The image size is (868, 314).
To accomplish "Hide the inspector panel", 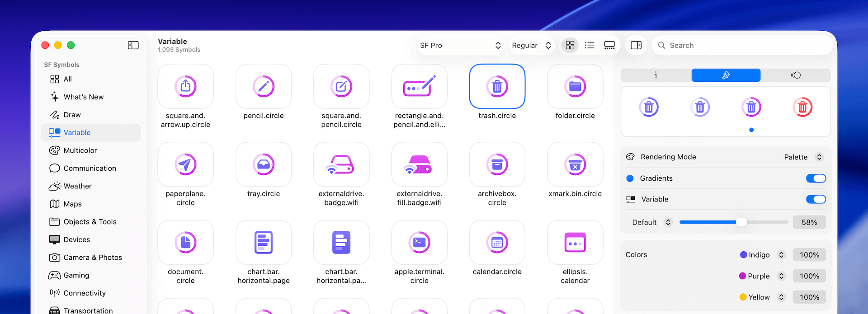I will 636,45.
